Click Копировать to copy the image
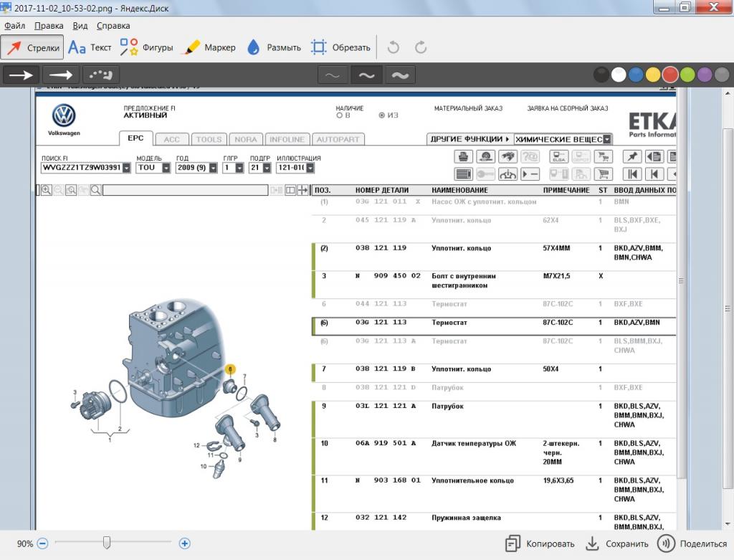Viewport: 734px width, 560px height. [540, 544]
